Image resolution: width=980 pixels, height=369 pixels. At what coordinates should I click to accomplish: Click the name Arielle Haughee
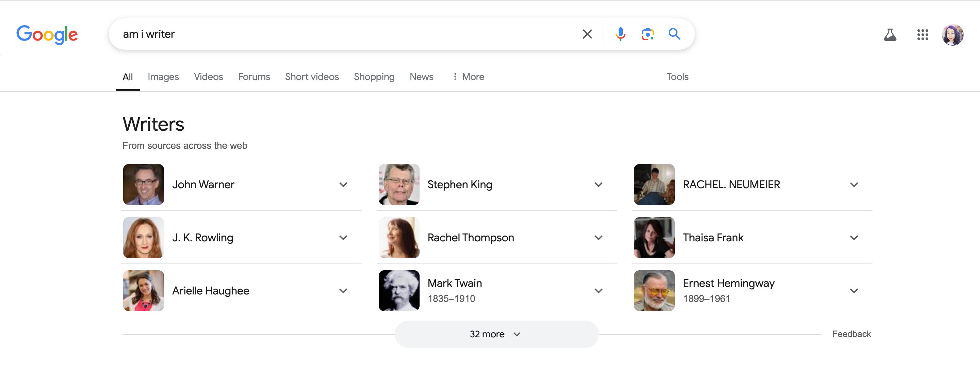[x=211, y=291]
